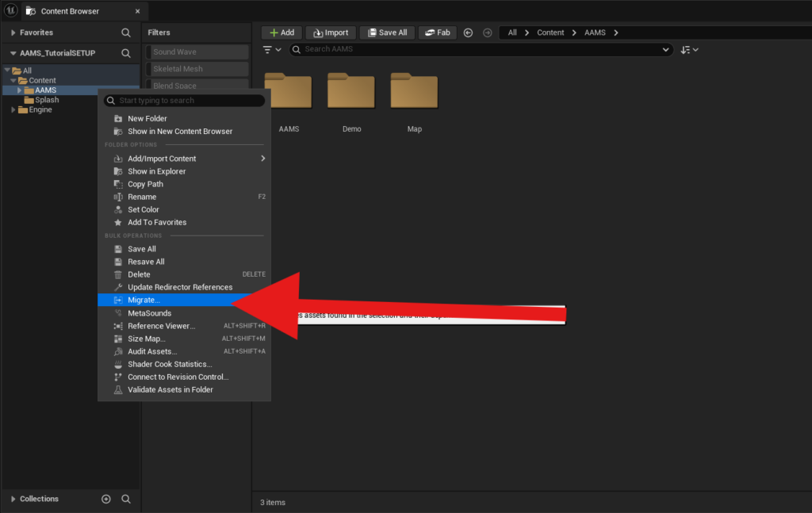Click the add collection plus icon

point(106,499)
